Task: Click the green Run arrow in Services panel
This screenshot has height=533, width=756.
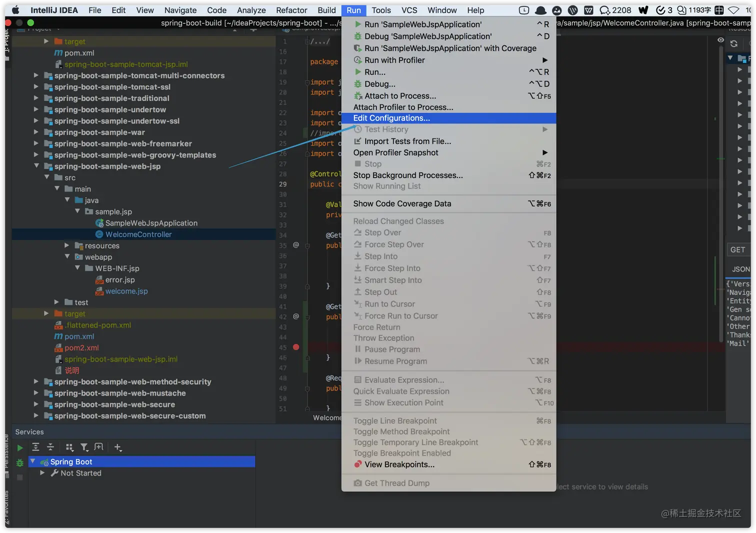Action: [x=20, y=448]
